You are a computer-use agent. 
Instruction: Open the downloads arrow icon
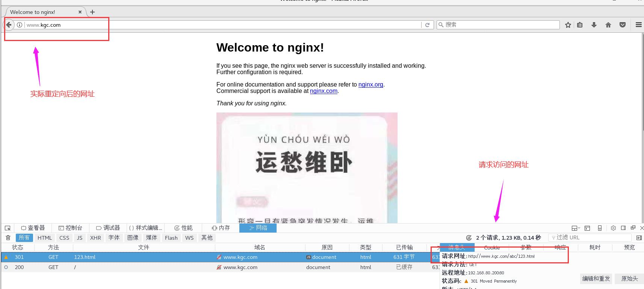click(x=594, y=25)
